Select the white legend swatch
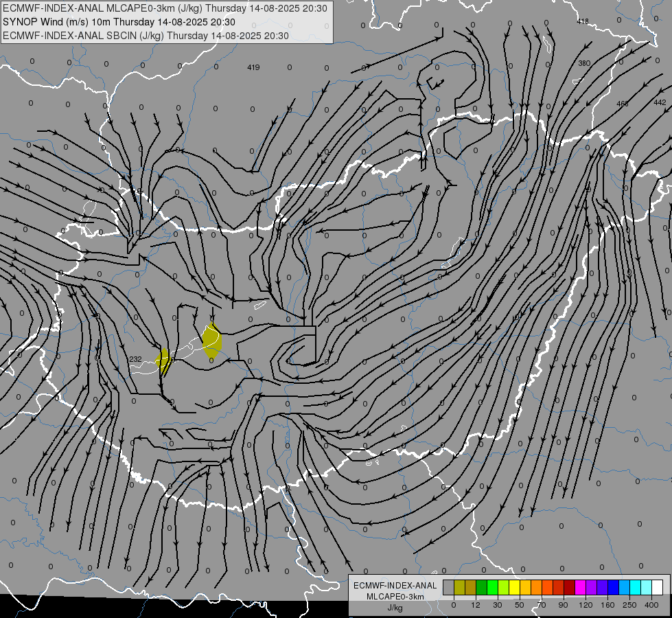This screenshot has width=672, height=618. [657, 588]
